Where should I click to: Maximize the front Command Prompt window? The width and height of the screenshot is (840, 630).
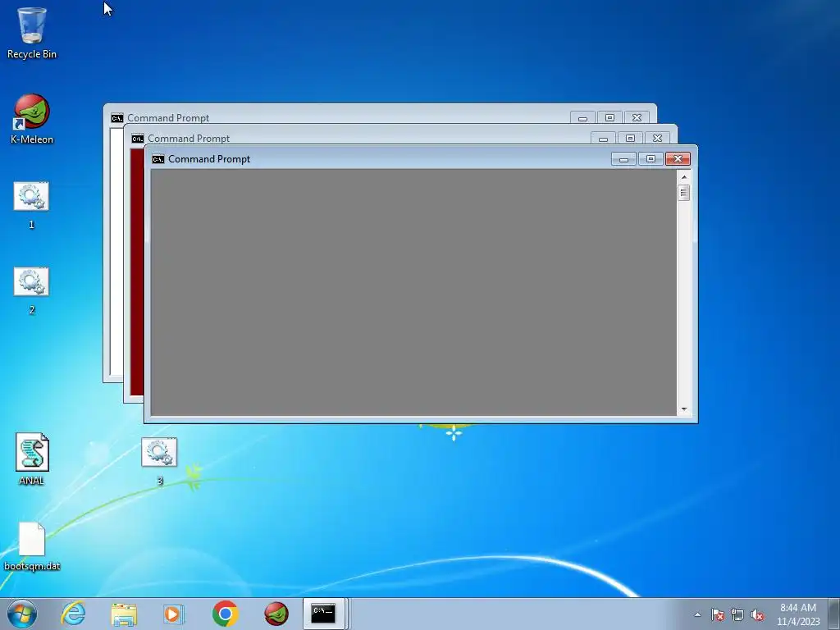pyautogui.click(x=651, y=159)
